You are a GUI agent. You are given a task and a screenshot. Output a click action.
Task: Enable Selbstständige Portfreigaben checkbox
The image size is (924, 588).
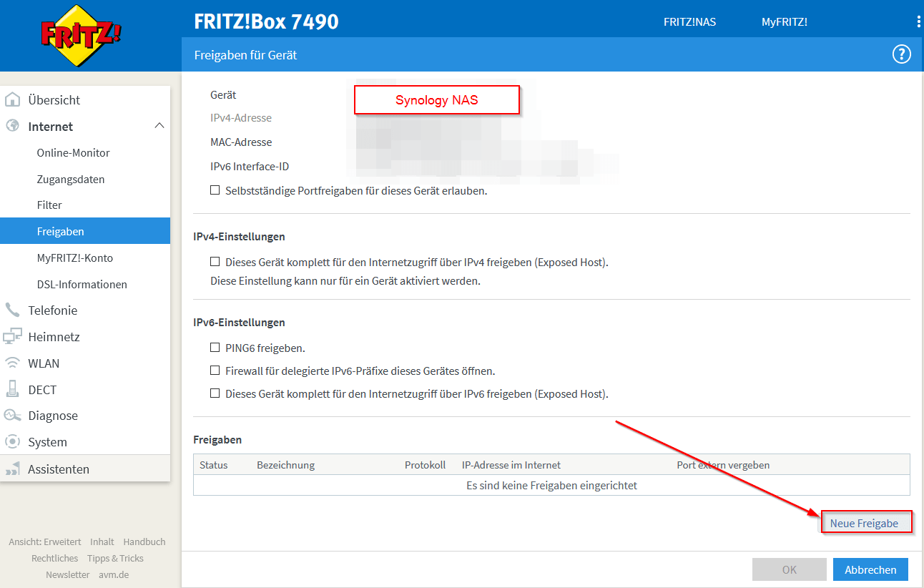point(215,191)
